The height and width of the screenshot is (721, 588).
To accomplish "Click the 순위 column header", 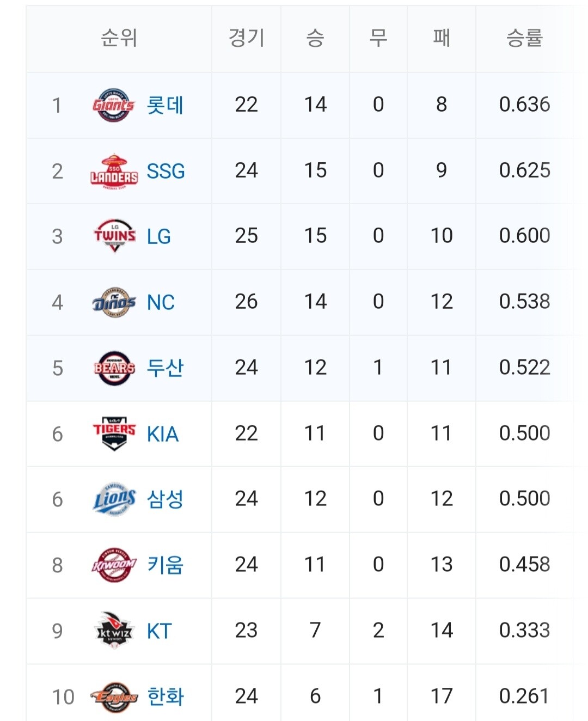I will [119, 38].
